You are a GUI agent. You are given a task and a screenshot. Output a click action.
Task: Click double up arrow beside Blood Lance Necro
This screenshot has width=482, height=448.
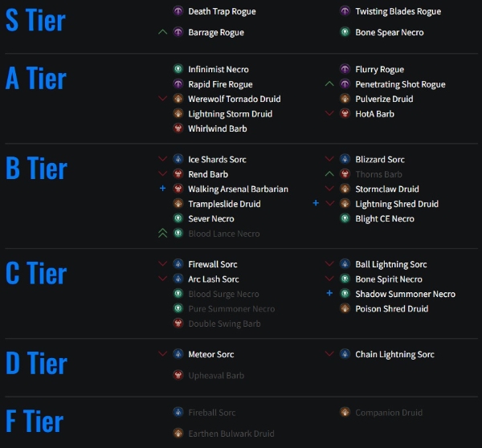162,233
